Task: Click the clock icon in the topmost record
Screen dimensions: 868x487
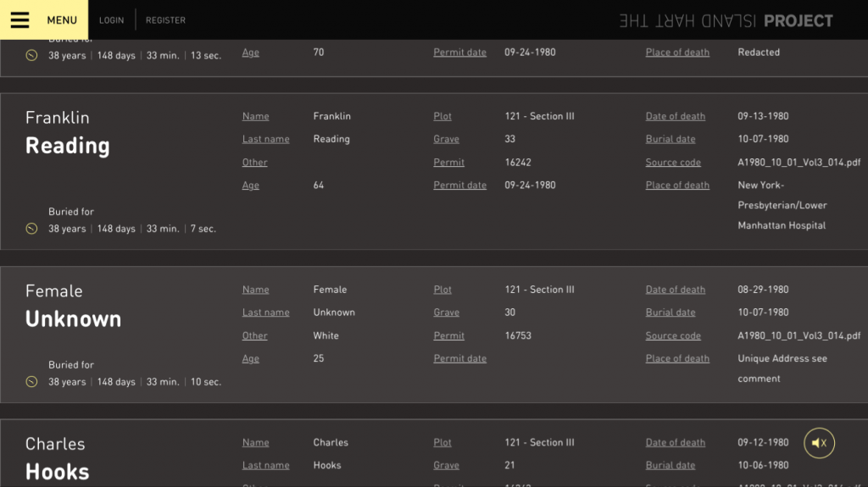Action: pyautogui.click(x=31, y=56)
